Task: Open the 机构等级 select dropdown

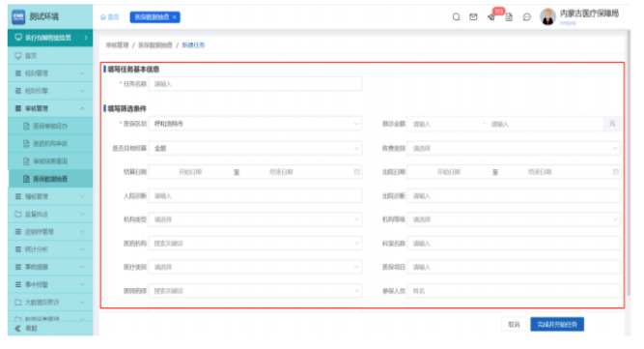Action: (514, 219)
